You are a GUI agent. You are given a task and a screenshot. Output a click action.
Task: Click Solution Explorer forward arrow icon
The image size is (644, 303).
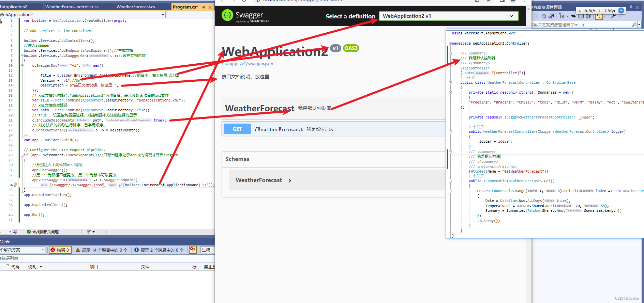[x=536, y=16]
